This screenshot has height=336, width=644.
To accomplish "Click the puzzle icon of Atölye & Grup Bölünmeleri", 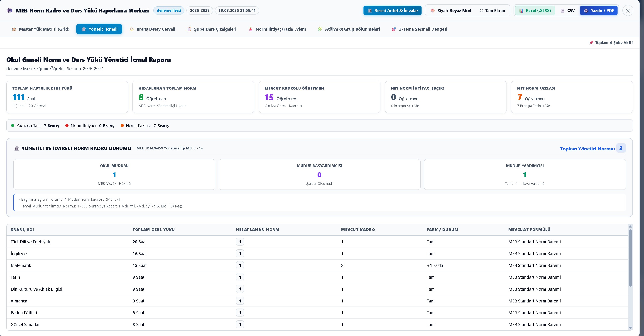I will [320, 29].
